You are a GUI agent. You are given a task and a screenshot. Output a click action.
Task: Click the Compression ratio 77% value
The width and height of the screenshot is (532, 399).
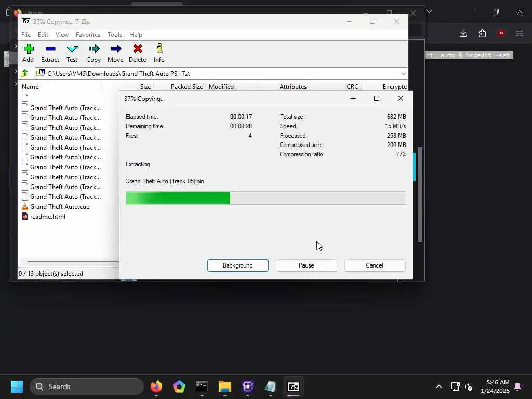(401, 154)
